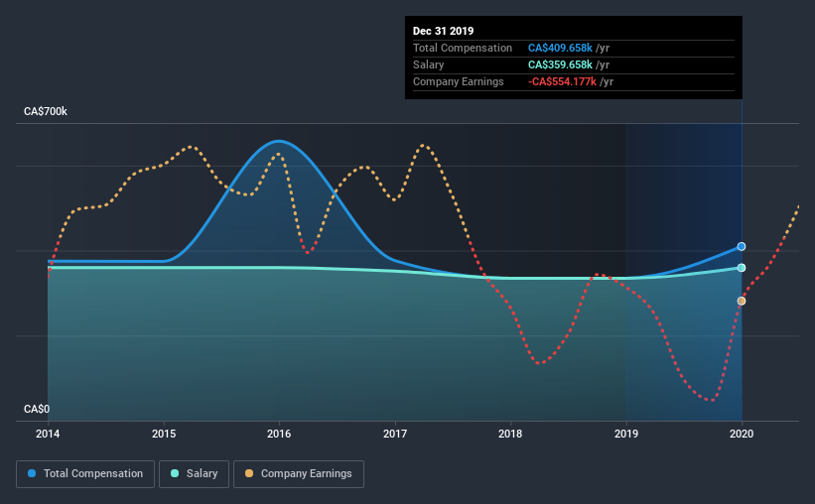Click the 2015 x-axis label
Viewport: 815px width, 504px height.
(164, 434)
